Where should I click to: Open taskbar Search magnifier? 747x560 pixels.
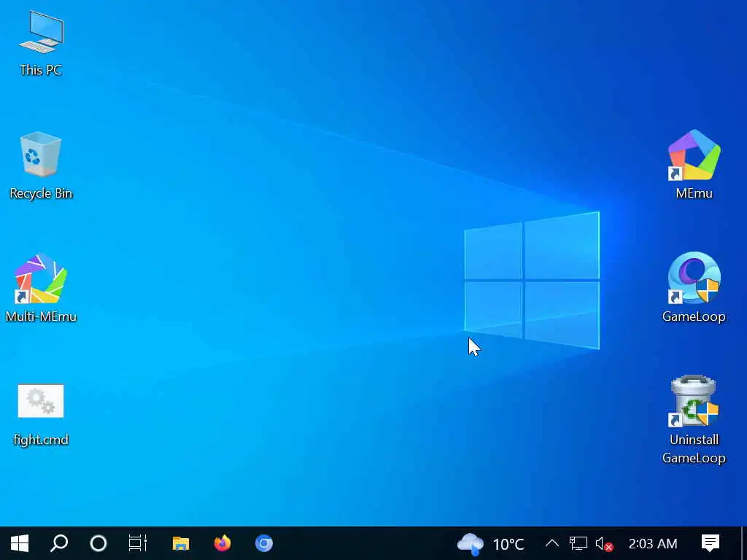[x=59, y=543]
